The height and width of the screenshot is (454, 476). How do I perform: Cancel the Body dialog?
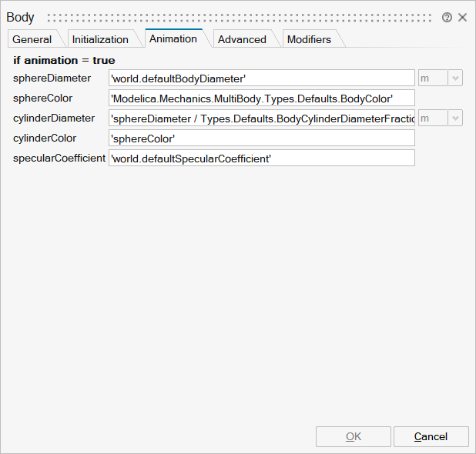pos(431,436)
